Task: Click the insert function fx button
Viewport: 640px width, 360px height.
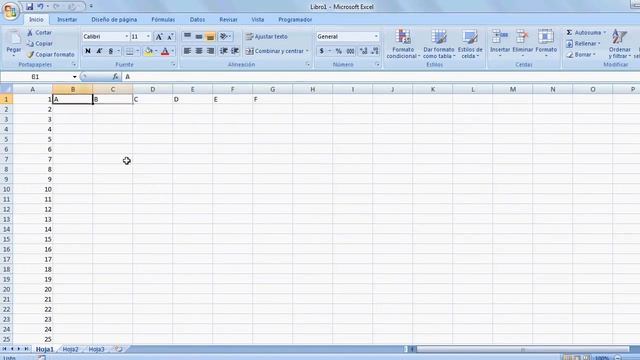Action: 116,77
